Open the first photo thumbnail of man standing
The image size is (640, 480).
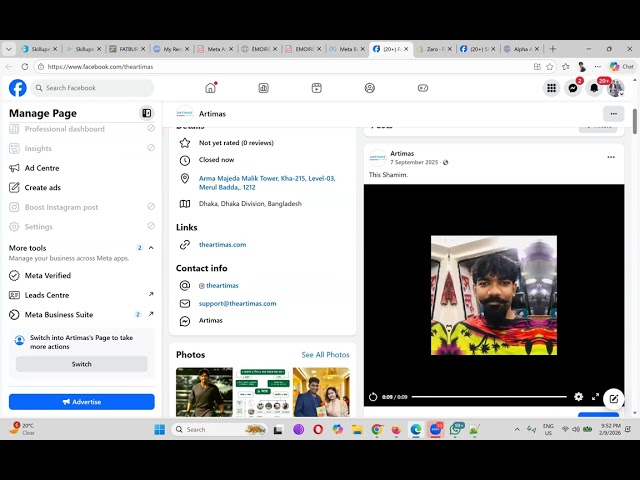tap(204, 392)
